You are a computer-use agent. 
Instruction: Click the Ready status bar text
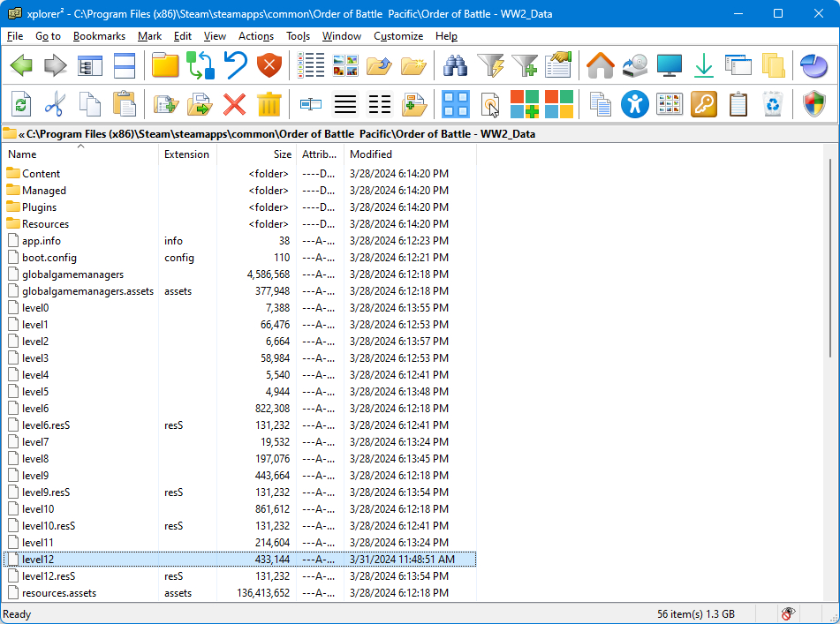pyautogui.click(x=17, y=613)
